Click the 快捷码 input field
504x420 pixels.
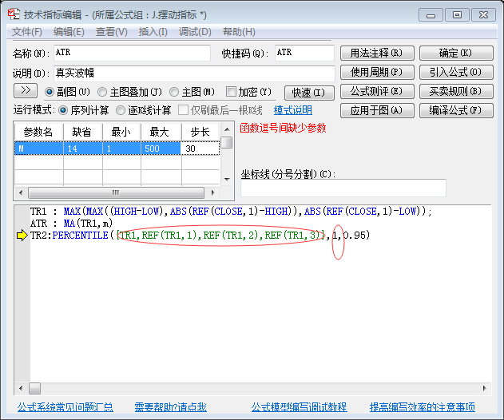pyautogui.click(x=304, y=53)
